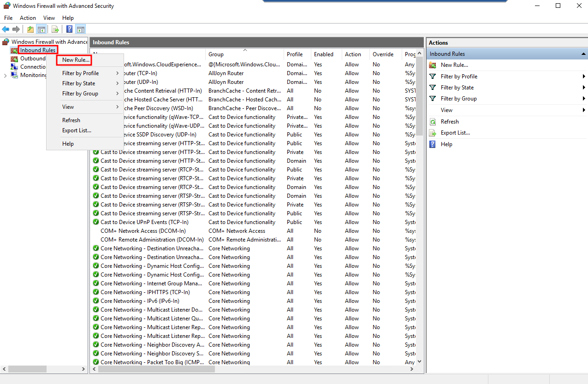
Task: Sort by the Profile column header
Action: pos(297,54)
